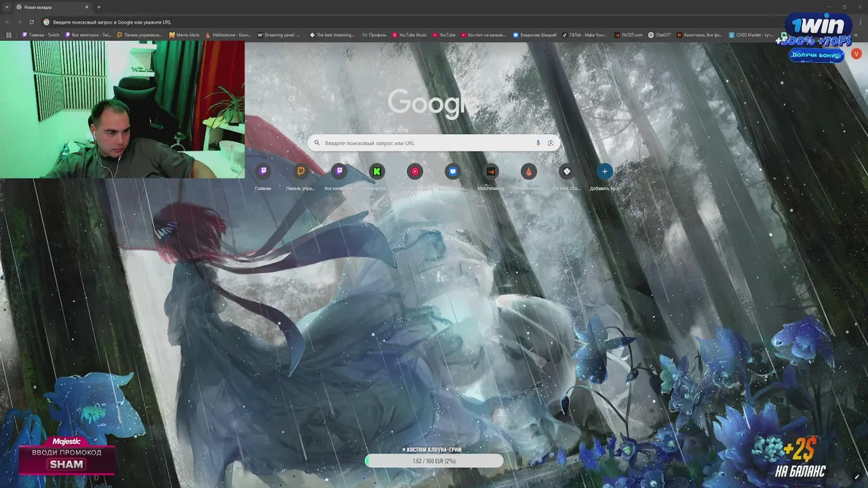Select the Новая вкладка tab

click(52, 7)
